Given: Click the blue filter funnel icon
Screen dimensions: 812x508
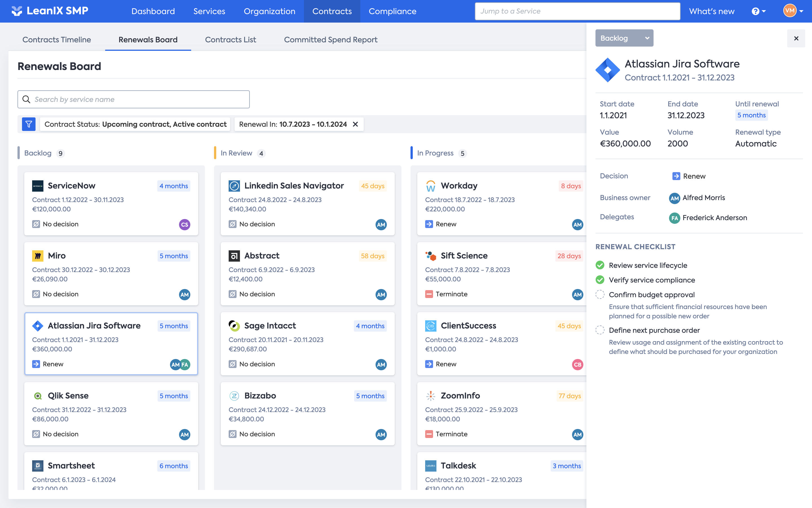Looking at the screenshot, I should pyautogui.click(x=29, y=124).
